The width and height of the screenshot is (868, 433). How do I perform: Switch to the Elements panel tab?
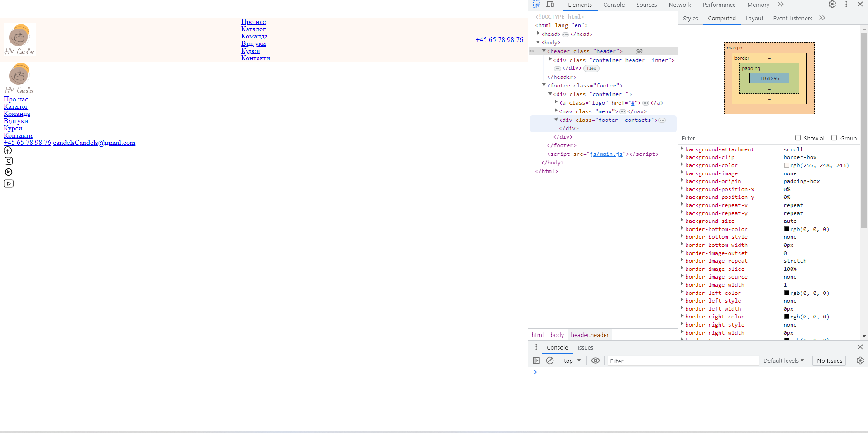coord(580,5)
